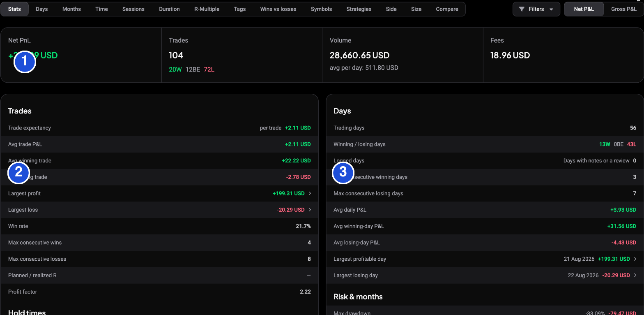
Task: Click avg per day 511.80 USD
Action: point(364,67)
